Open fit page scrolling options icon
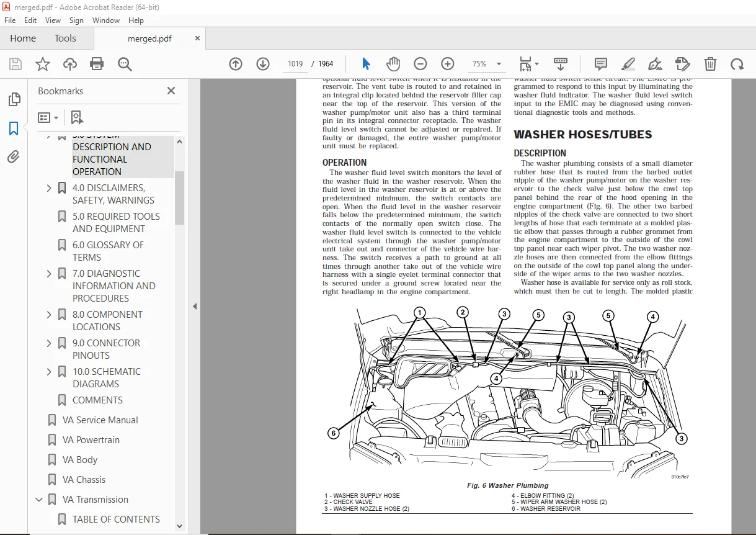The width and height of the screenshot is (756, 535). pos(529,64)
